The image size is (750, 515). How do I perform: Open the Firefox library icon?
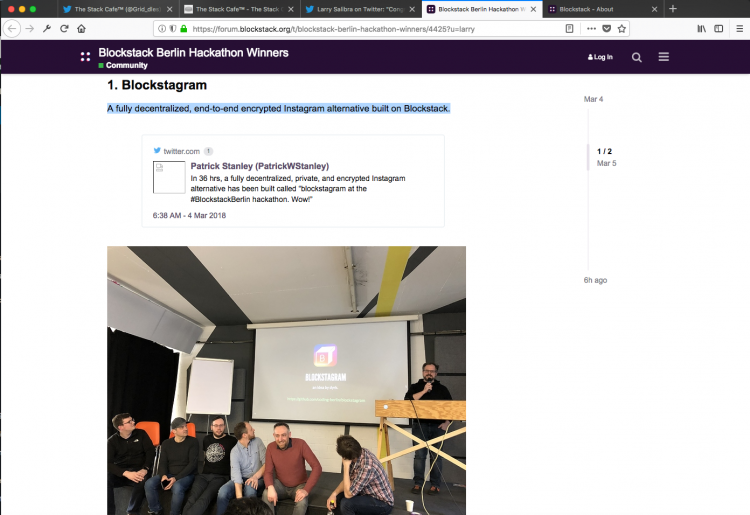pos(701,29)
